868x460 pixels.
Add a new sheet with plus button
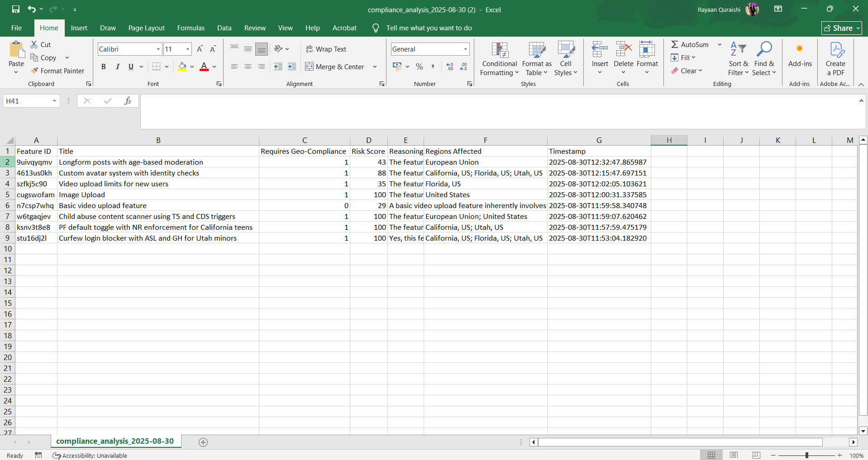click(x=203, y=442)
